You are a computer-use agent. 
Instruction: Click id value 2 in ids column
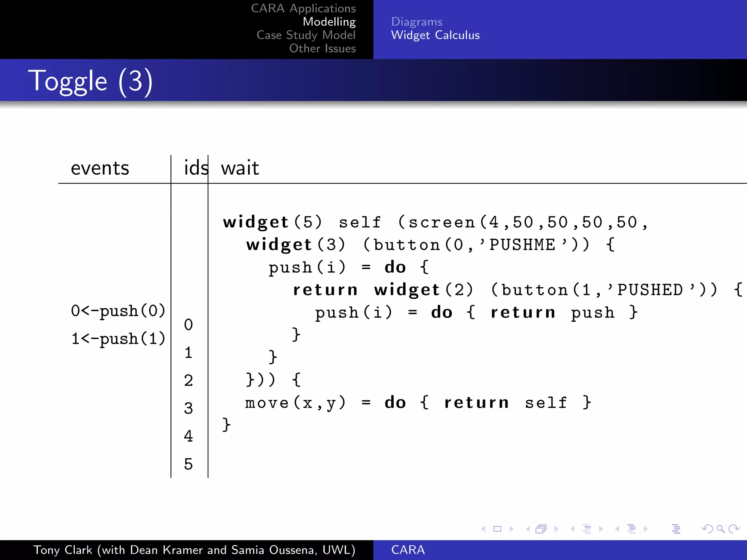pos(188,380)
